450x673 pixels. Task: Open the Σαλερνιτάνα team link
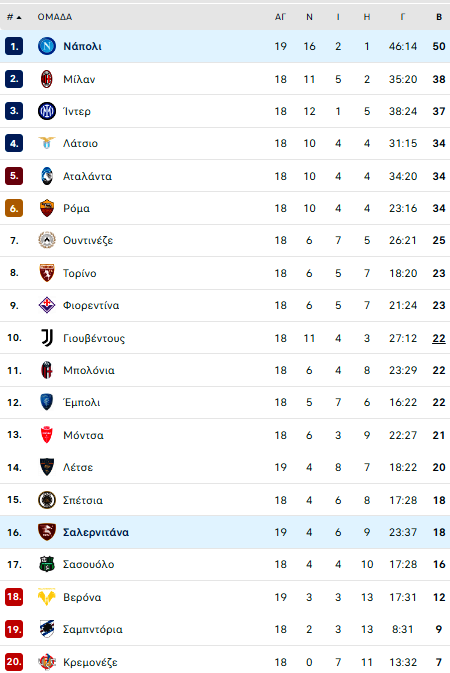pyautogui.click(x=96, y=532)
